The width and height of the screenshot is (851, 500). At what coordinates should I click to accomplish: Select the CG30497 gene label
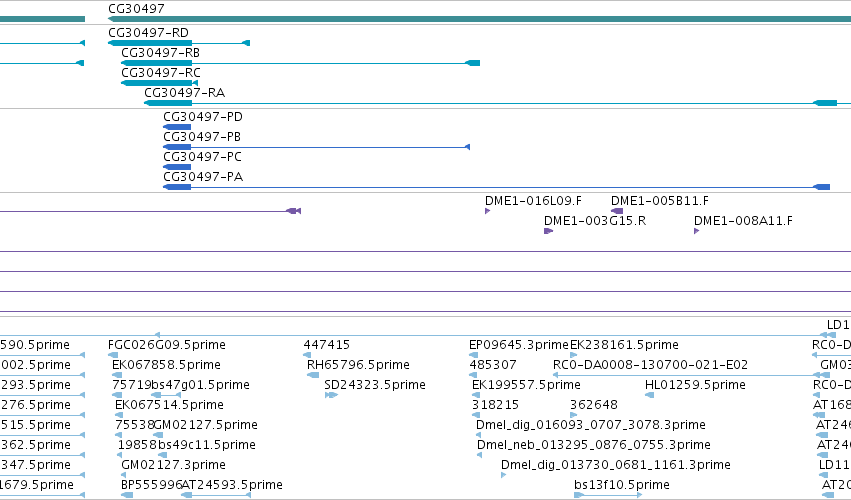136,8
